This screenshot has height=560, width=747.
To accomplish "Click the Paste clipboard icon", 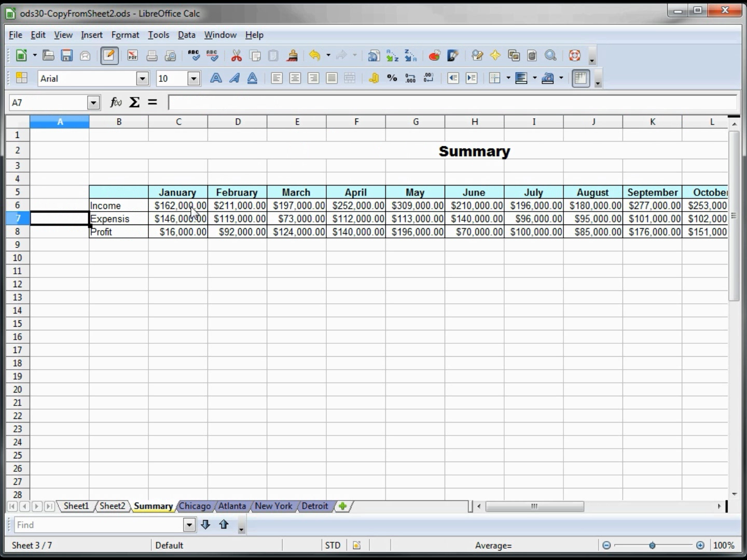I will 273,55.
